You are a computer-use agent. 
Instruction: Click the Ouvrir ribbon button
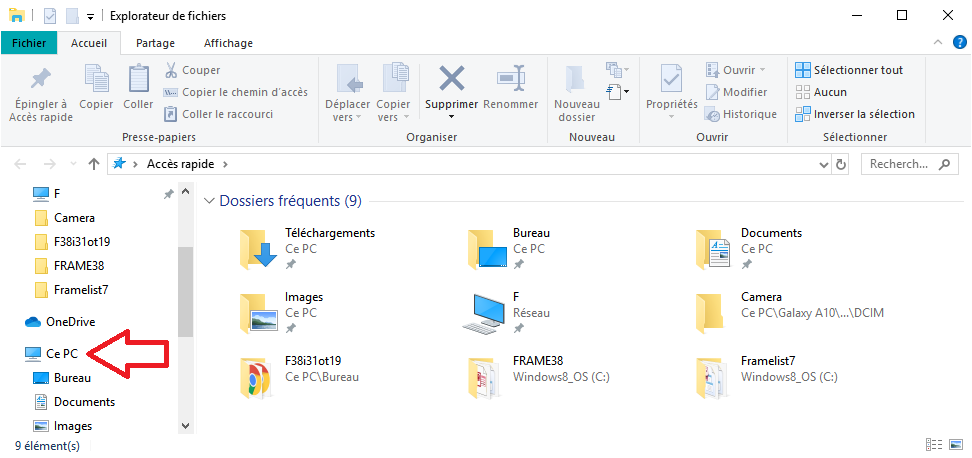click(736, 70)
